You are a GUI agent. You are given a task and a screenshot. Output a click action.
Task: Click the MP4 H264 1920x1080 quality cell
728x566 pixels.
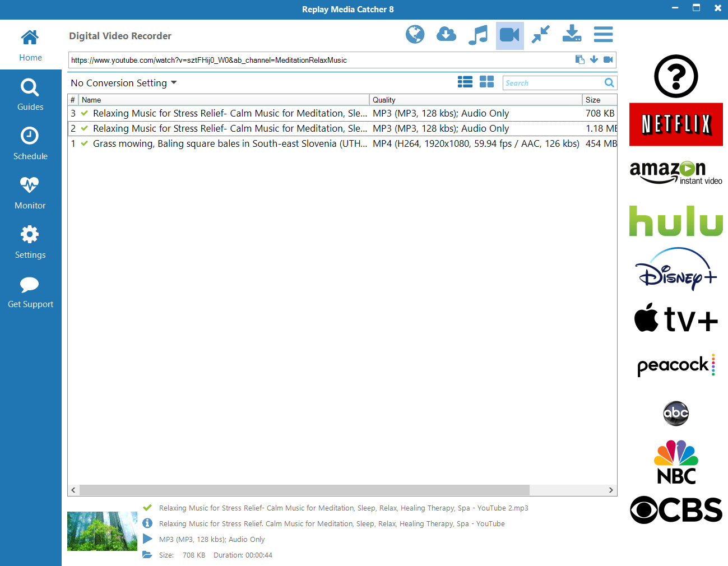476,143
